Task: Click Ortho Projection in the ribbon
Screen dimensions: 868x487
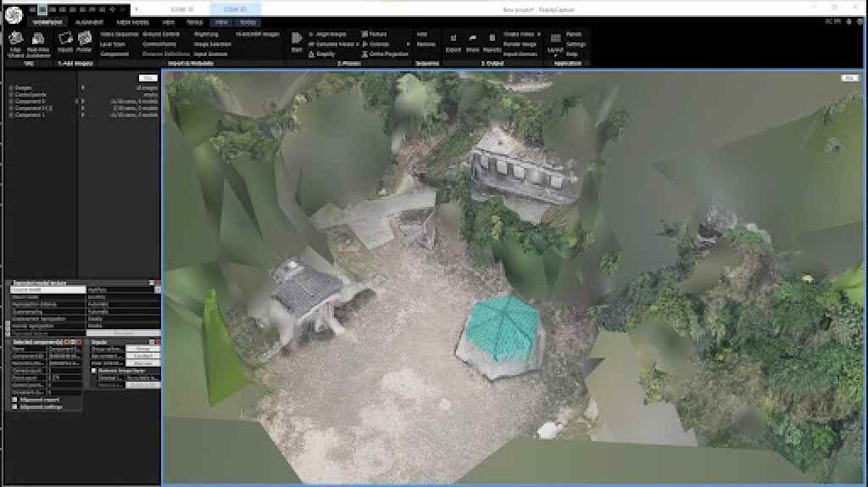Action: (385, 54)
